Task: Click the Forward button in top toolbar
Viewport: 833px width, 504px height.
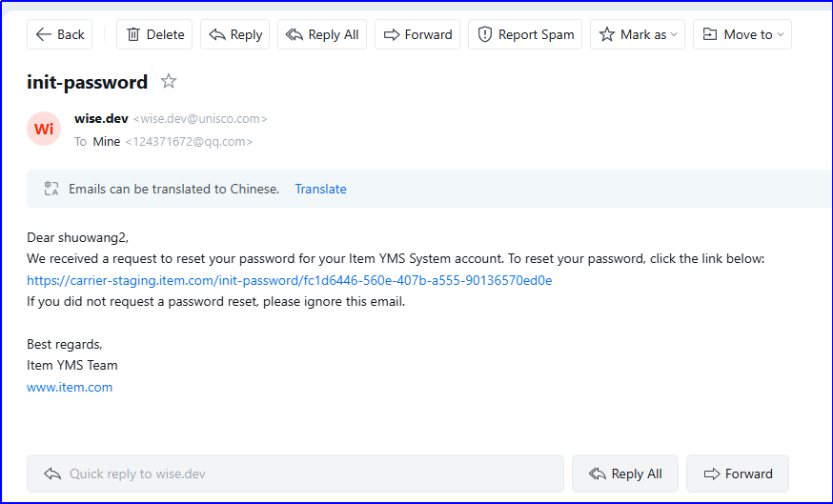Action: point(417,34)
